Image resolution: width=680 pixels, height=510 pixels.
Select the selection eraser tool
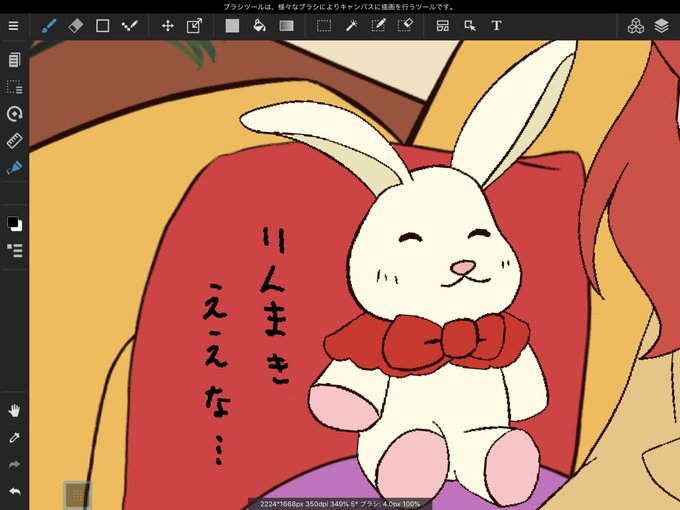(x=405, y=26)
